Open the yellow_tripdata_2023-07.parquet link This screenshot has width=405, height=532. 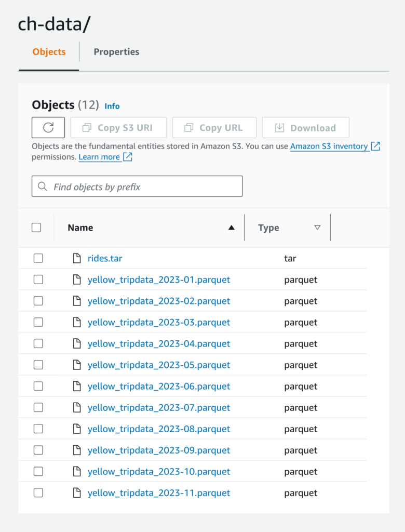point(159,407)
